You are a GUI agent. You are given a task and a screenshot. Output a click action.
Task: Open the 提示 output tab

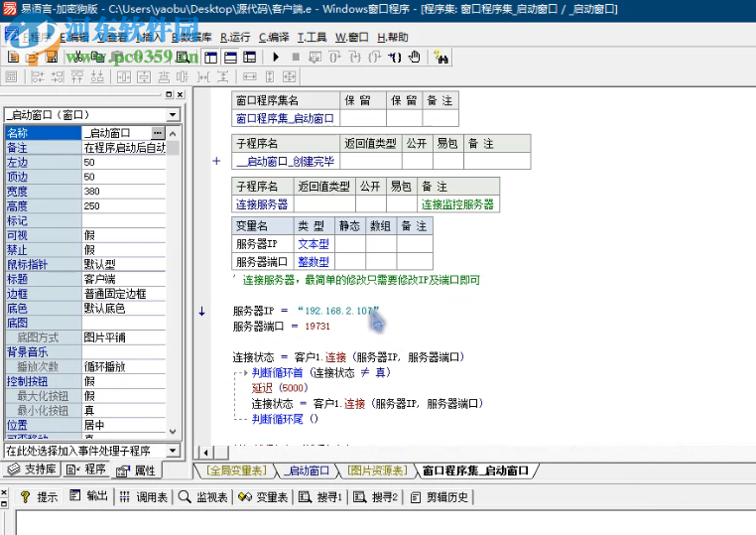click(40, 497)
